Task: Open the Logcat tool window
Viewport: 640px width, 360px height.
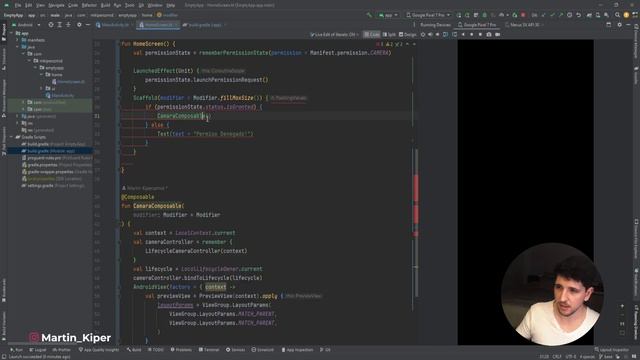Action: 38,350
